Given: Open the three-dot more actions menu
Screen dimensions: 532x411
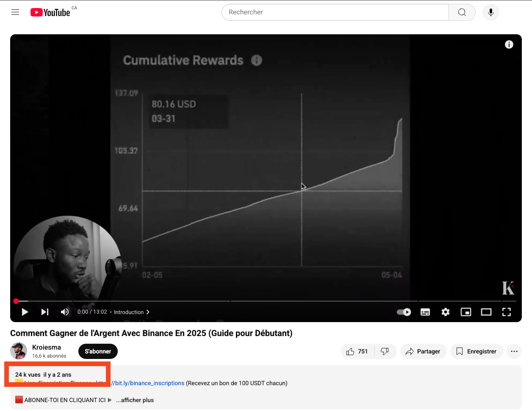Looking at the screenshot, I should coord(514,351).
